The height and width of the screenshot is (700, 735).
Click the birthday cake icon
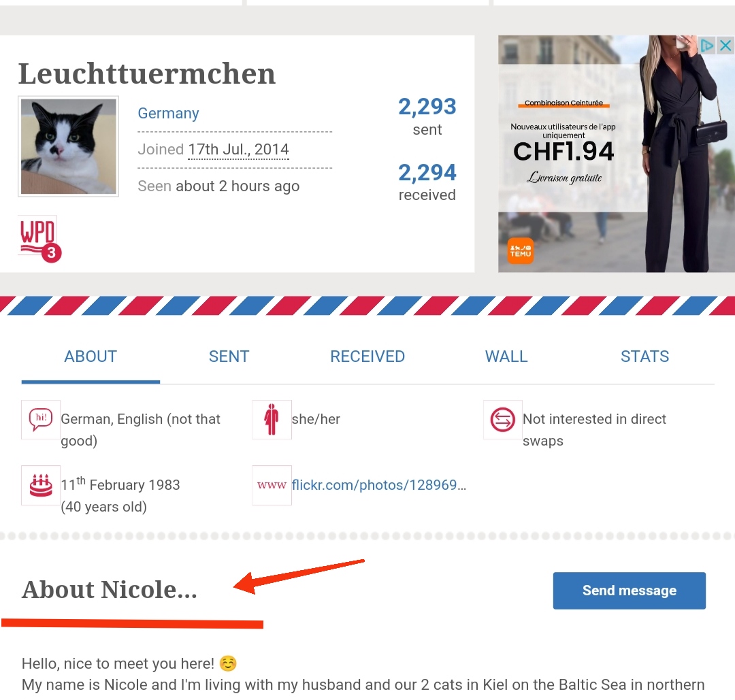point(41,485)
